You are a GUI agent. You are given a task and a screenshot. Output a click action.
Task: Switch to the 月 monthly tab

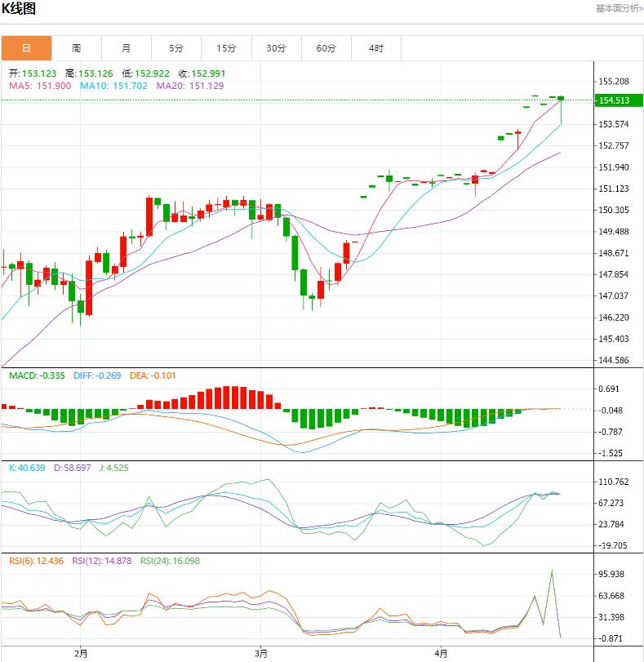[x=126, y=48]
